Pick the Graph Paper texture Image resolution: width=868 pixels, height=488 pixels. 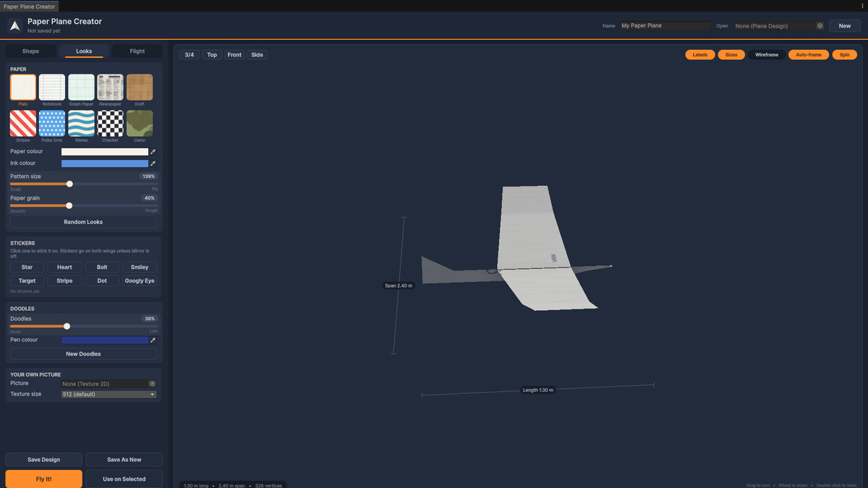81,87
